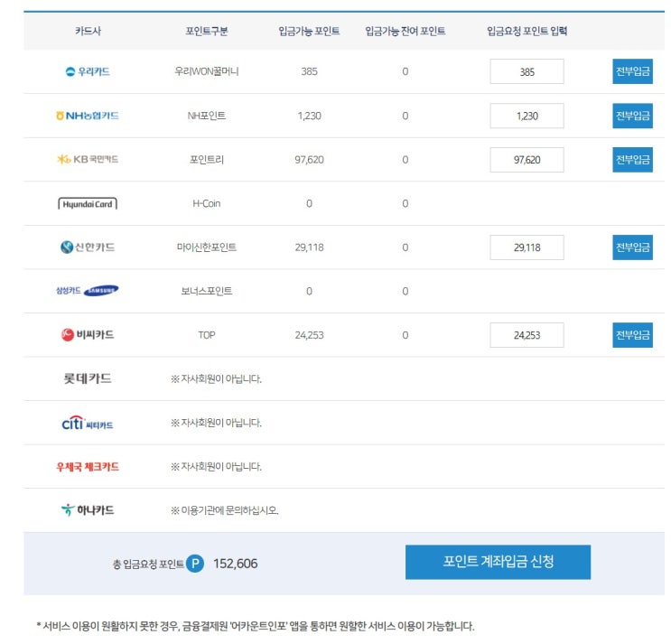Select the 보너스포인트 point type
Image resolution: width=671 pixels, height=644 pixels.
coord(207,291)
